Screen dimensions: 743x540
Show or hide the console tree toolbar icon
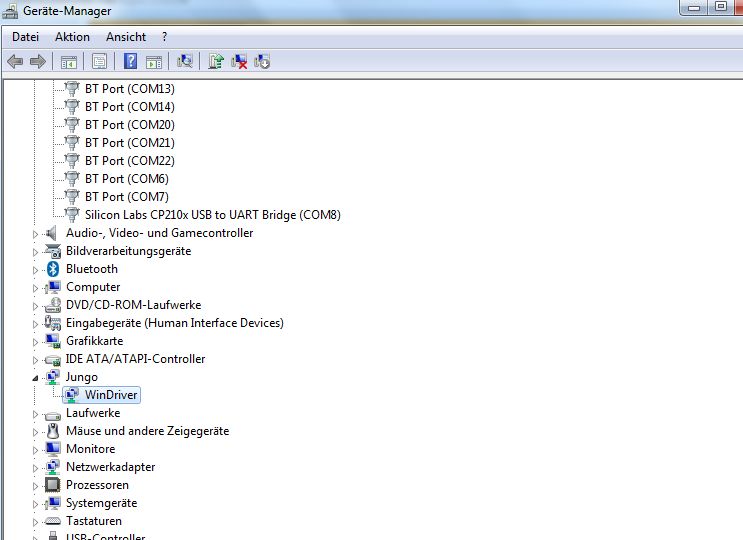coord(69,62)
